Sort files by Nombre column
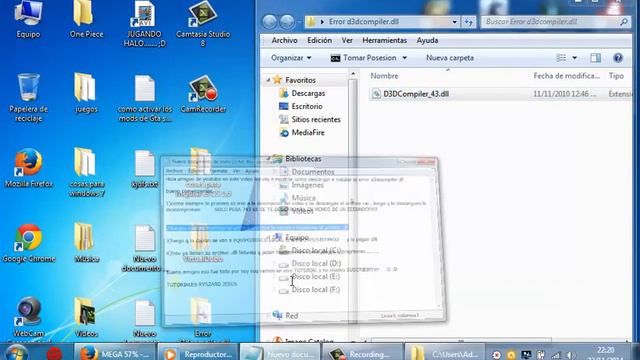The image size is (640, 360). pos(384,76)
